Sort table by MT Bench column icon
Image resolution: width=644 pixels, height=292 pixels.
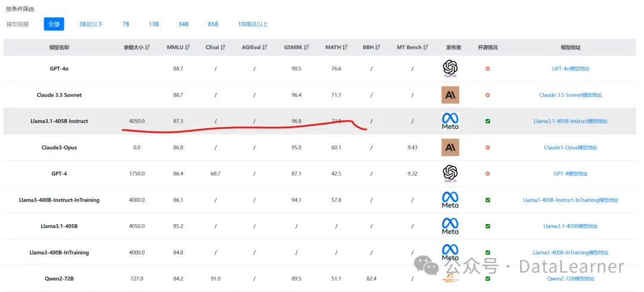pyautogui.click(x=426, y=48)
